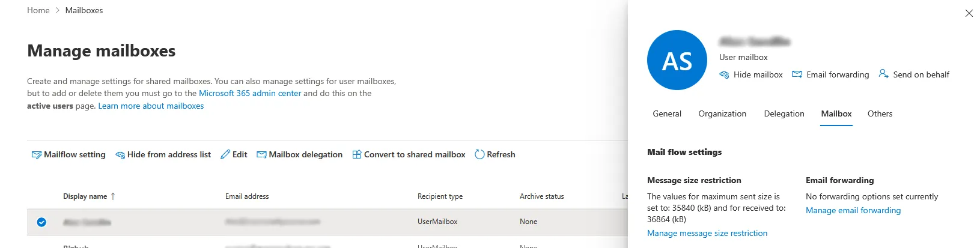Click Manage email forwarding link

[x=853, y=211]
